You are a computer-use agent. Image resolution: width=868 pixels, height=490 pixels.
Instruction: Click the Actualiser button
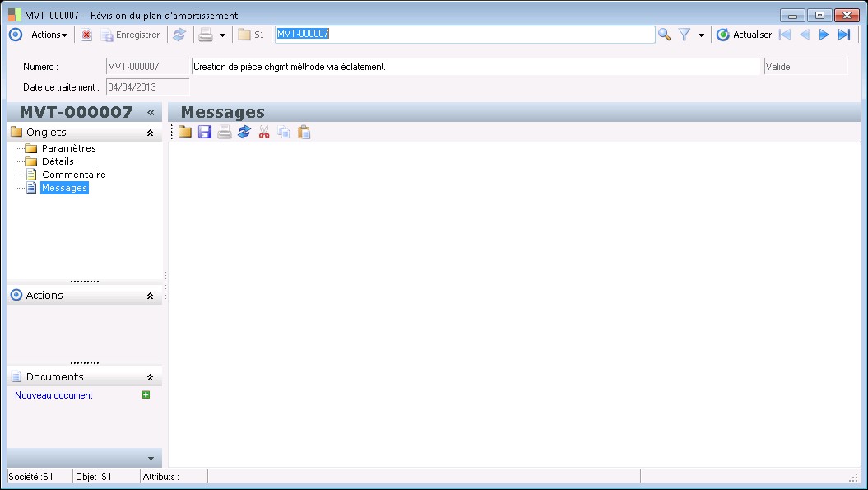tap(744, 35)
